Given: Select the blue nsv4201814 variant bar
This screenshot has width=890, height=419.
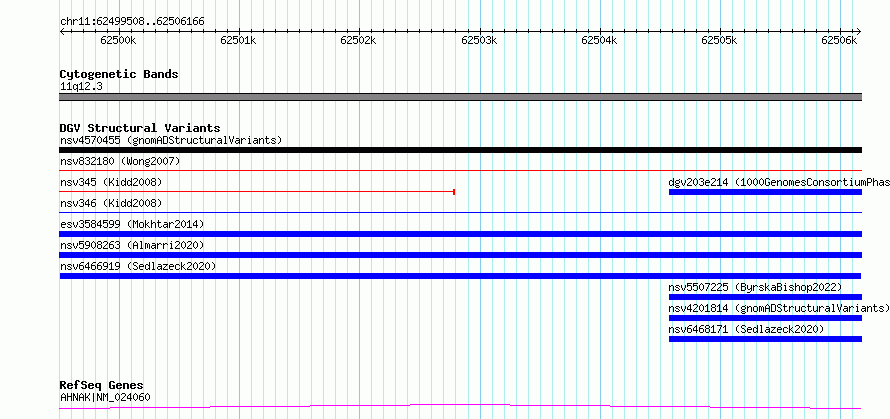Looking at the screenshot, I should (765, 318).
